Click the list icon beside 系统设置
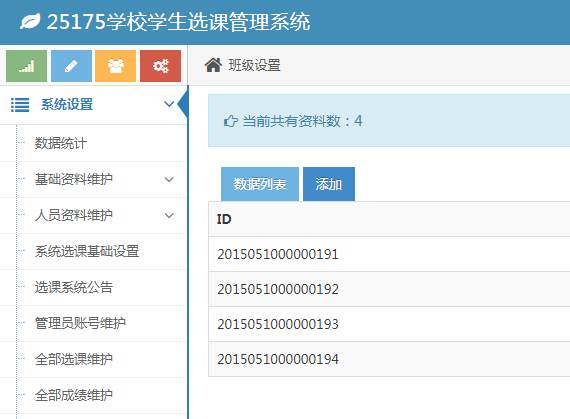 coord(20,105)
